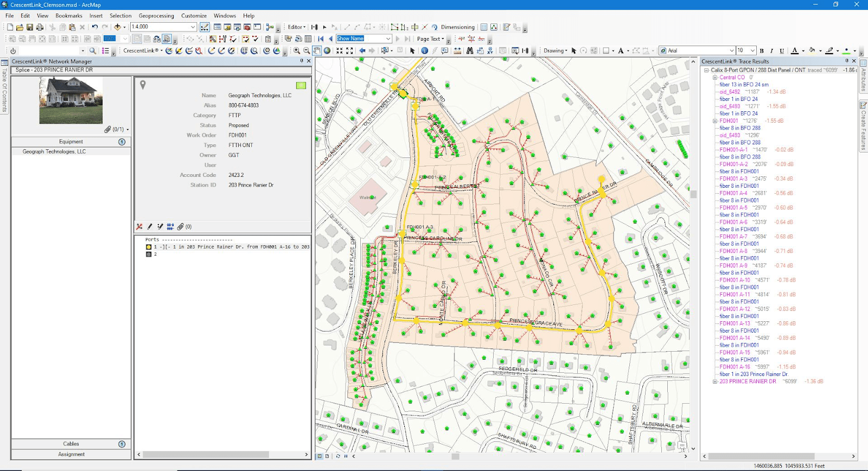Open the CrescentLink dropdown menu

[143, 51]
